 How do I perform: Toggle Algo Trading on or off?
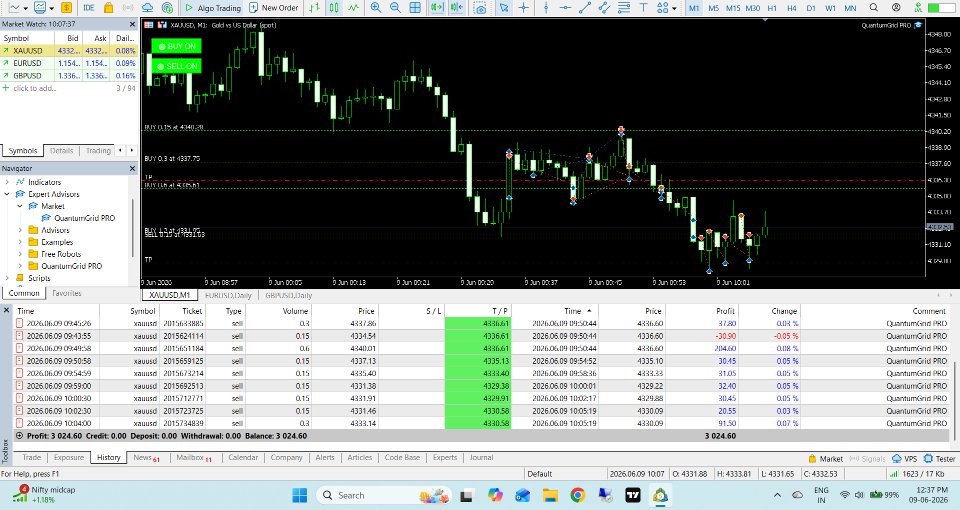(212, 8)
